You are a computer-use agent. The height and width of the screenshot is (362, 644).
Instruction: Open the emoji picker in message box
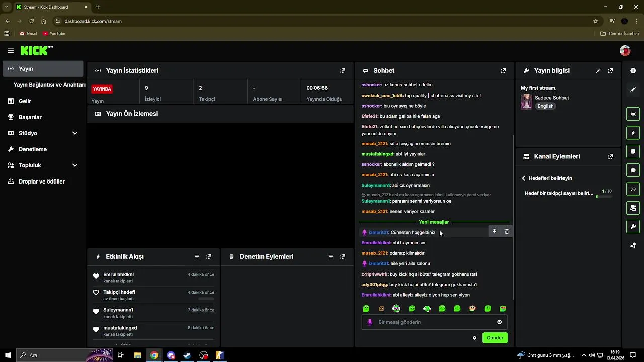tap(500, 322)
